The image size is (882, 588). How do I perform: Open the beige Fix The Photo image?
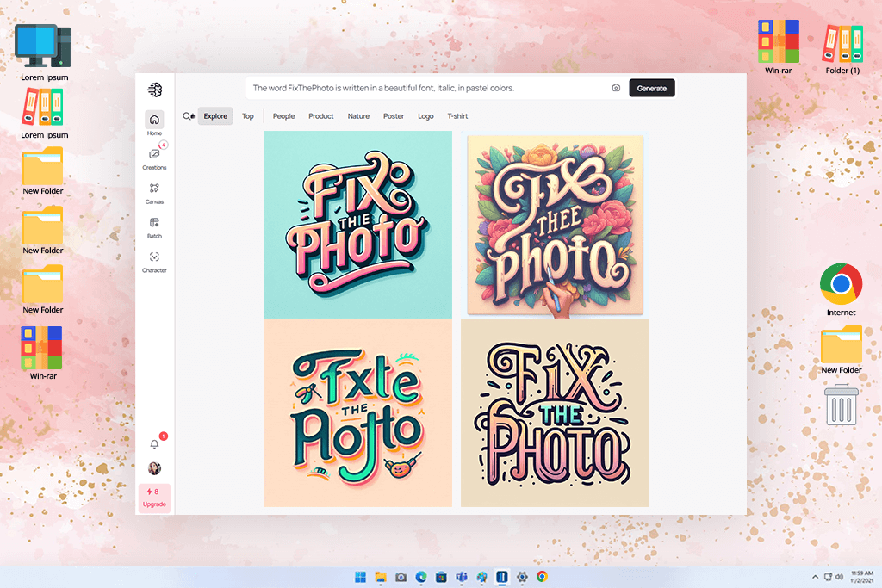click(x=556, y=413)
